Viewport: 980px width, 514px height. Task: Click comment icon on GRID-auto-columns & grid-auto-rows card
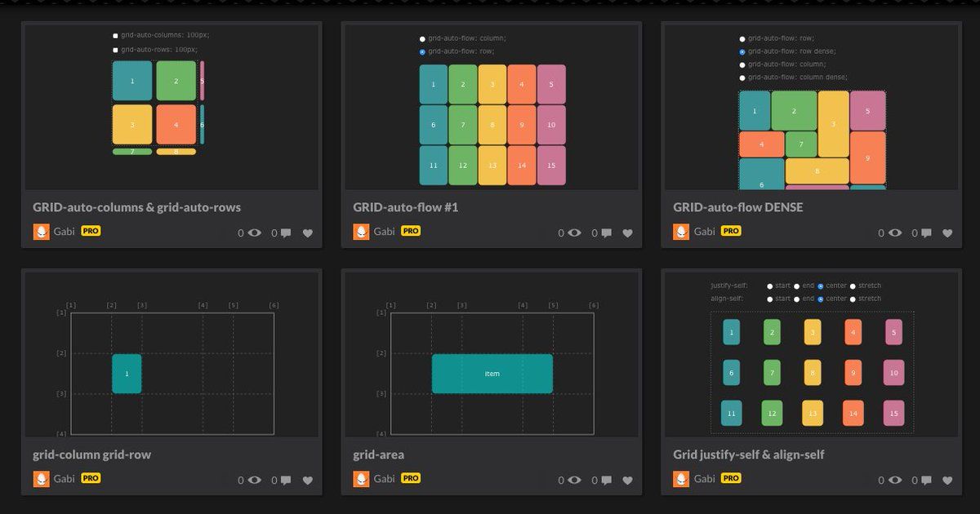[286, 233]
